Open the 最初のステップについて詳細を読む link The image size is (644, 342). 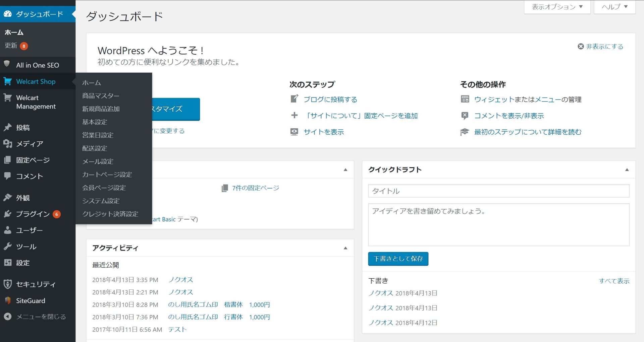[x=528, y=132]
